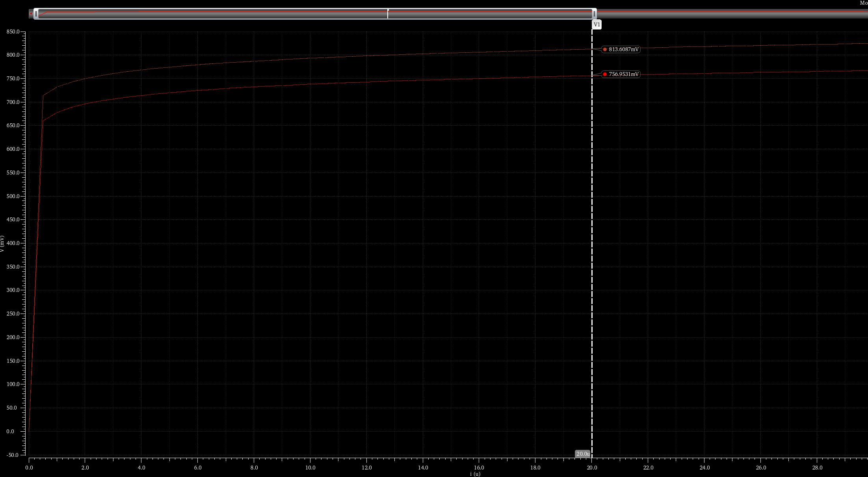Click the 10.0 x-axis tick label
Screen dimensions: 868x477
click(x=310, y=468)
